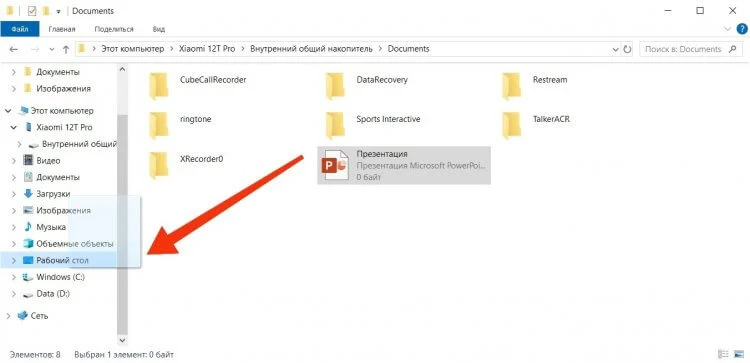
Task: Expand Музыка tree node
Action: click(x=13, y=227)
